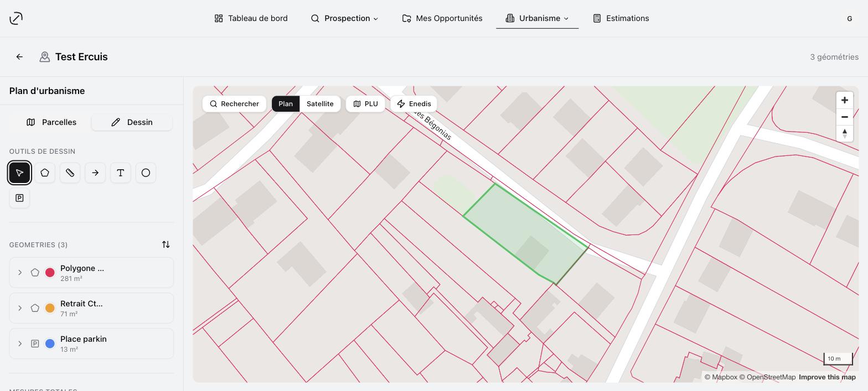Click polygon icon of Retrait row

pos(35,308)
